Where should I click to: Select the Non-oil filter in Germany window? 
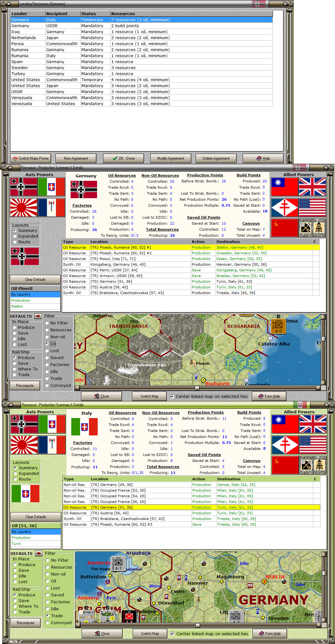(55, 337)
